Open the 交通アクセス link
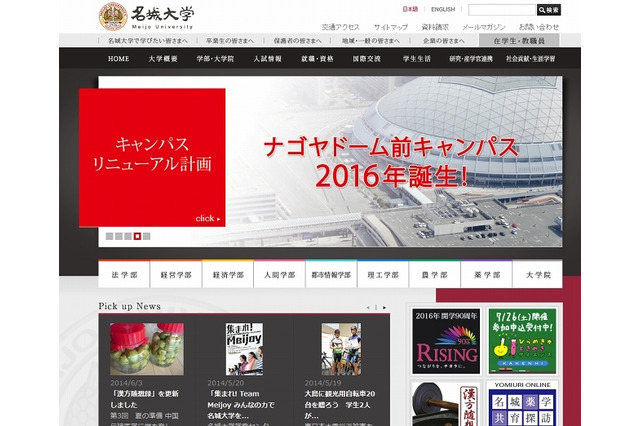 click(340, 27)
